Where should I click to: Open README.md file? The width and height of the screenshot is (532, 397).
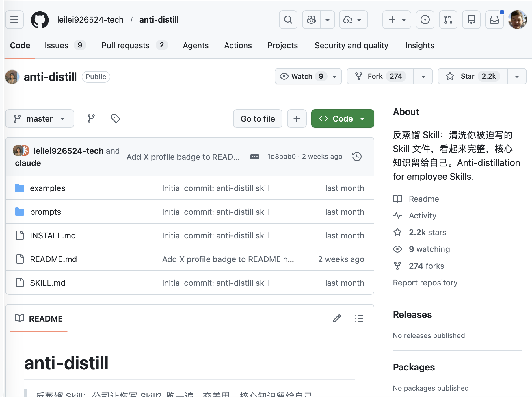[x=53, y=259]
